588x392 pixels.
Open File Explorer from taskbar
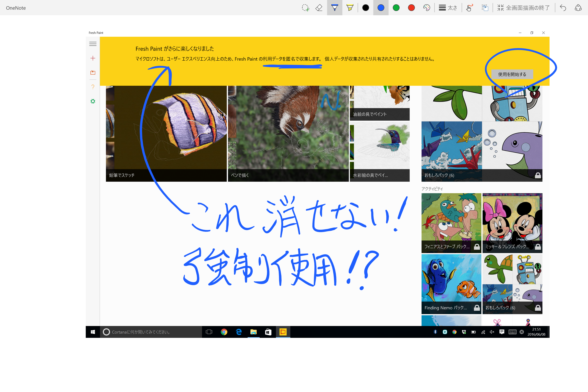254,332
